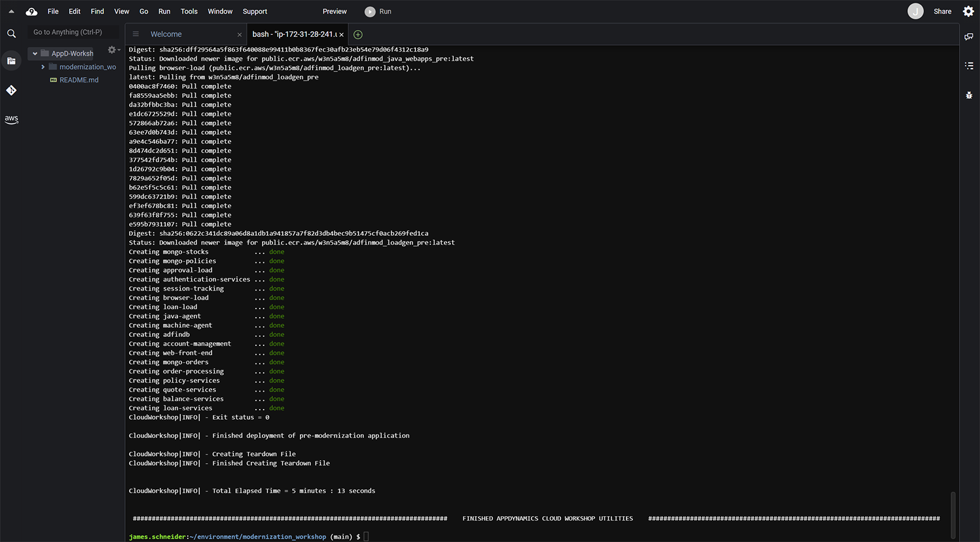Collapse the AppD-Workshop root folder
Image resolution: width=980 pixels, height=542 pixels.
[35, 54]
